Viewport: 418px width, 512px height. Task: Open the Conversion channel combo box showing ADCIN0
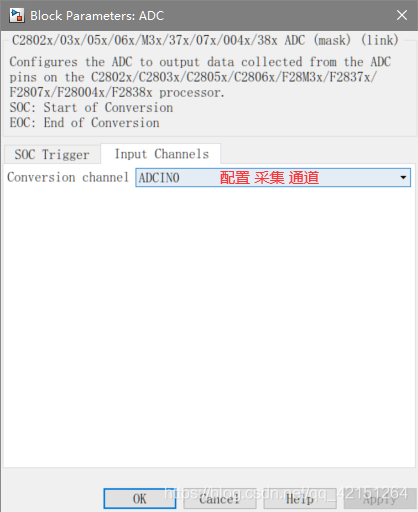click(273, 177)
